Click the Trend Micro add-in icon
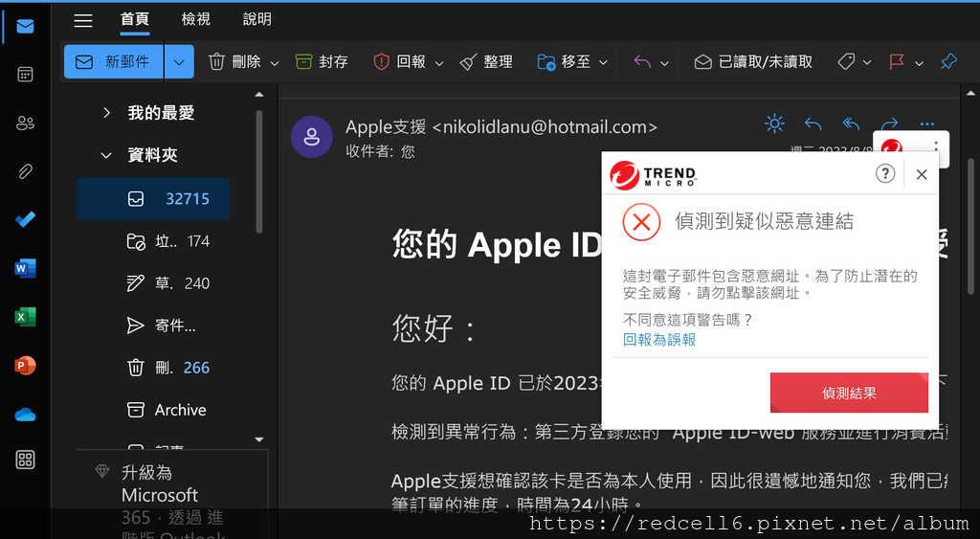 (892, 148)
